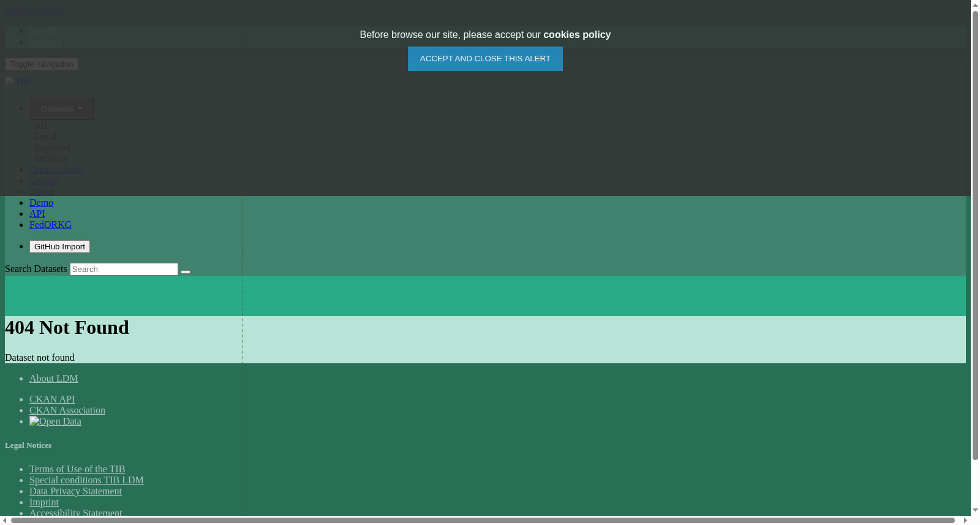980x525 pixels.
Task: Expand the Datasets dropdown menu
Action: (62, 108)
